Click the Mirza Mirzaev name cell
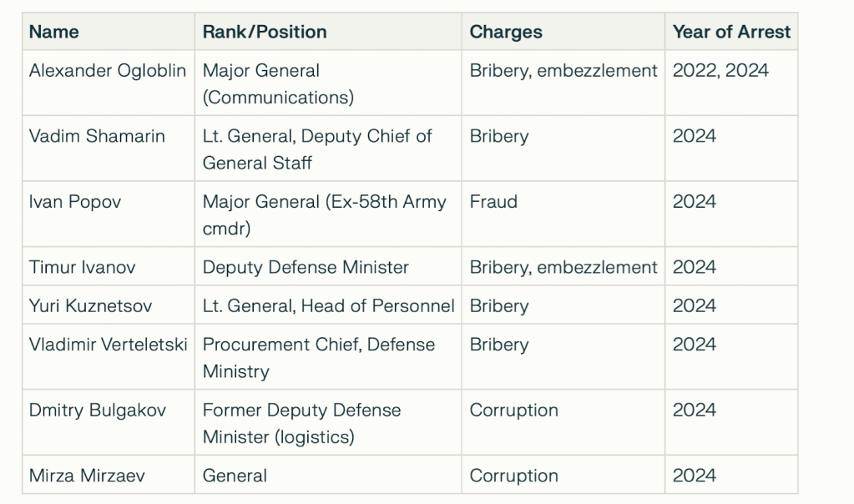Viewport: 854px width, 504px height. pyautogui.click(x=86, y=476)
